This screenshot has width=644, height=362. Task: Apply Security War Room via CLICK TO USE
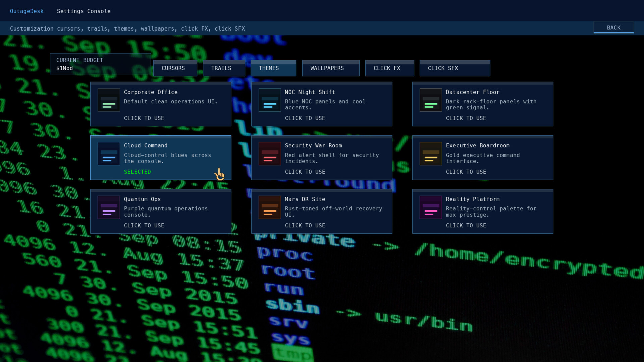(305, 172)
